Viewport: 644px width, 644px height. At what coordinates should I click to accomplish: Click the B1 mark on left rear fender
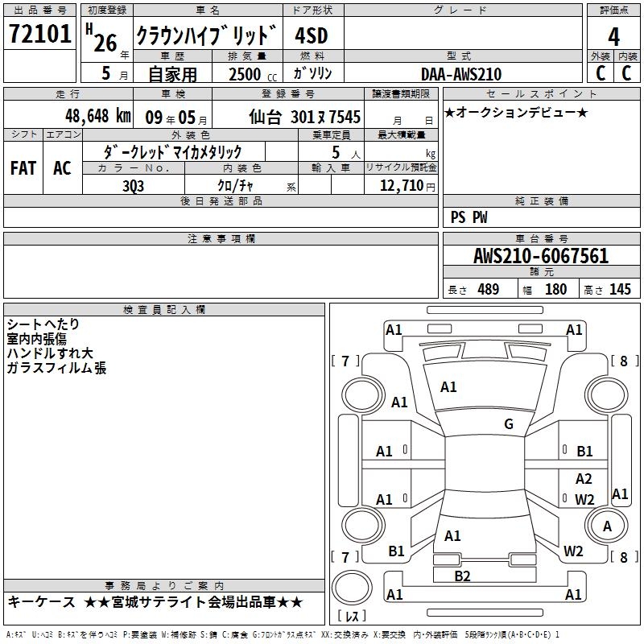396,551
